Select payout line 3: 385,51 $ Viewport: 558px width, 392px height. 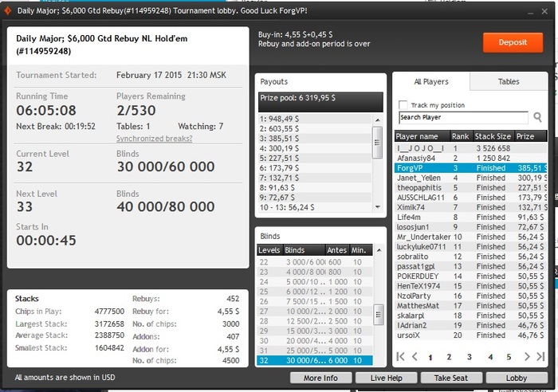[x=315, y=139]
